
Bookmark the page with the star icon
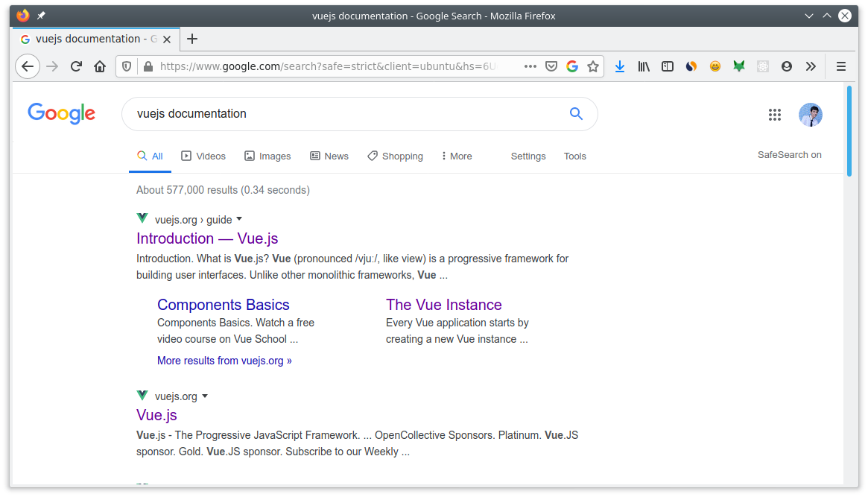tap(592, 66)
